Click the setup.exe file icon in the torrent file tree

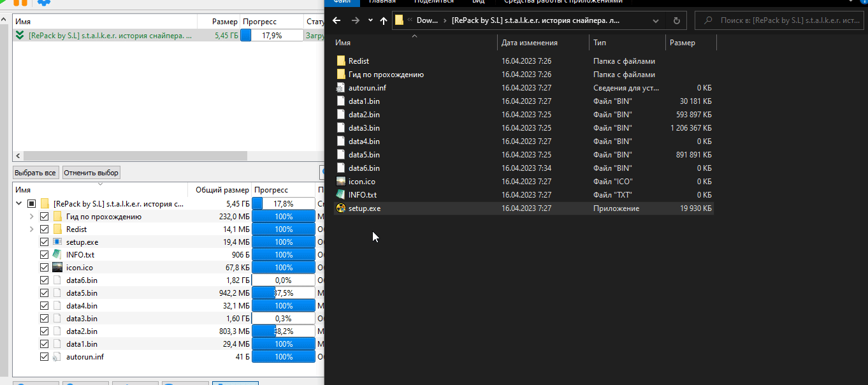(57, 242)
